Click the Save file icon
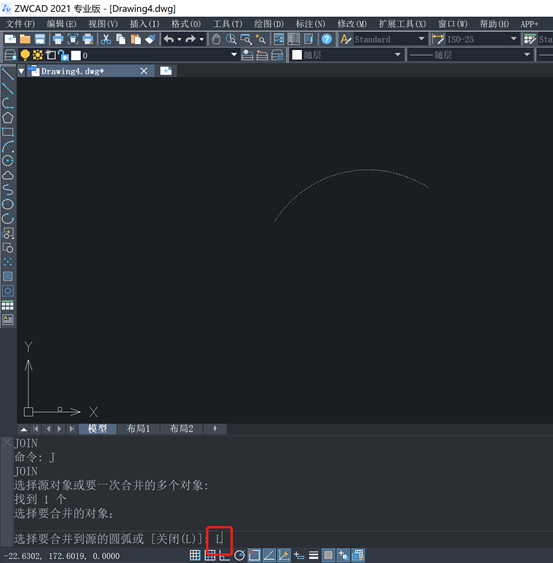This screenshot has width=553, height=563. pyautogui.click(x=40, y=39)
